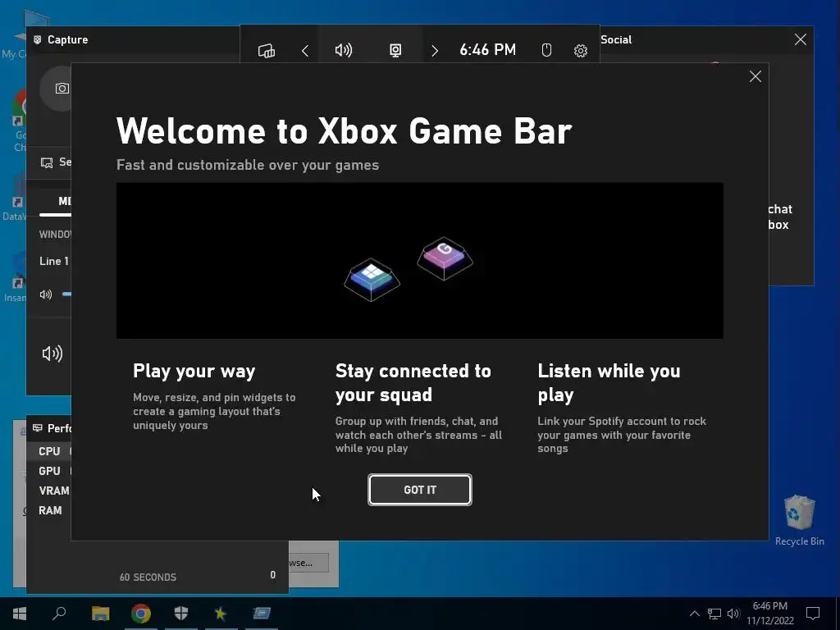Open Google Chrome from the taskbar
840x630 pixels.
141,614
